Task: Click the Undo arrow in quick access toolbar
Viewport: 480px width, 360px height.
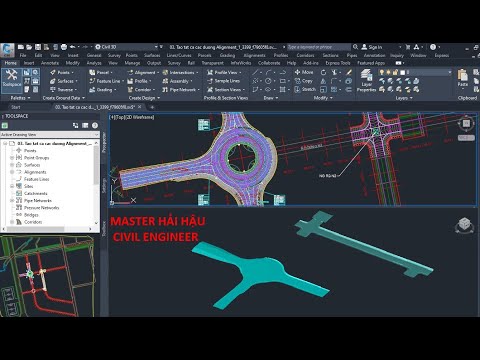Action: [x=72, y=47]
